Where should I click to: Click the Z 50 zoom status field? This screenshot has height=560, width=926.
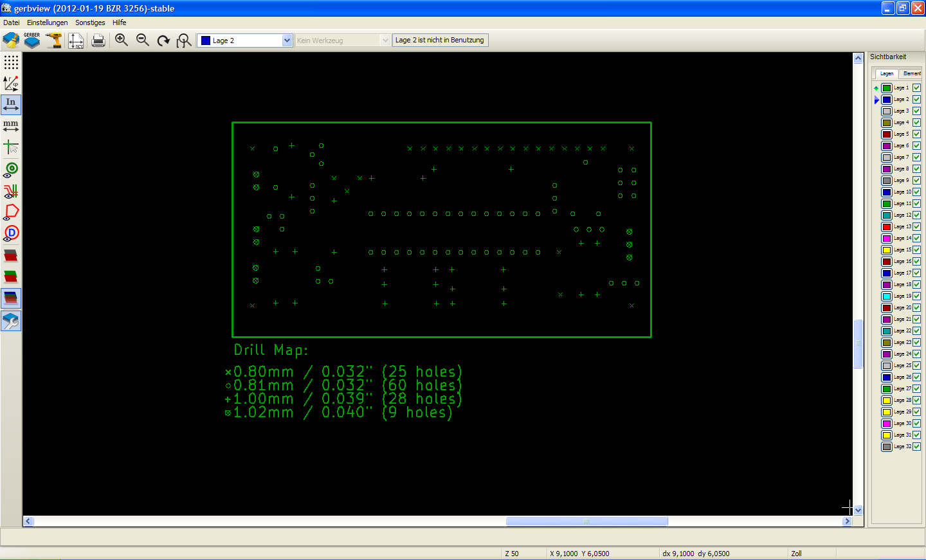tap(523, 554)
